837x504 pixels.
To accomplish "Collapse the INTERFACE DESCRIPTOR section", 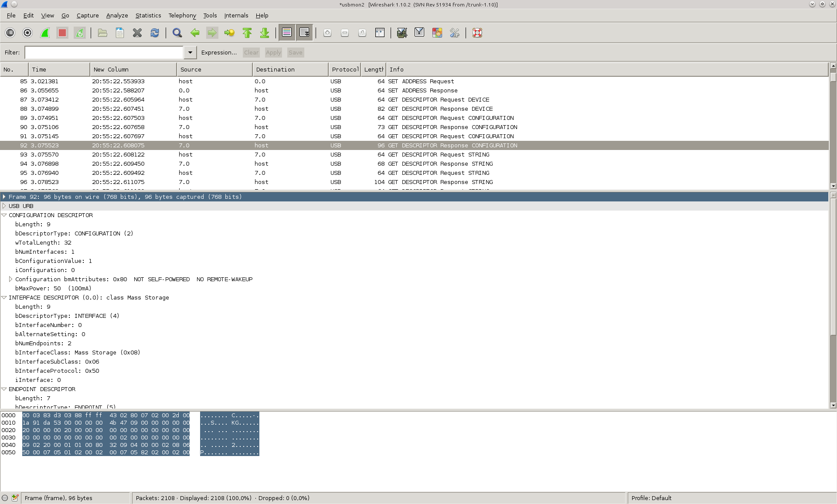I will (4, 297).
